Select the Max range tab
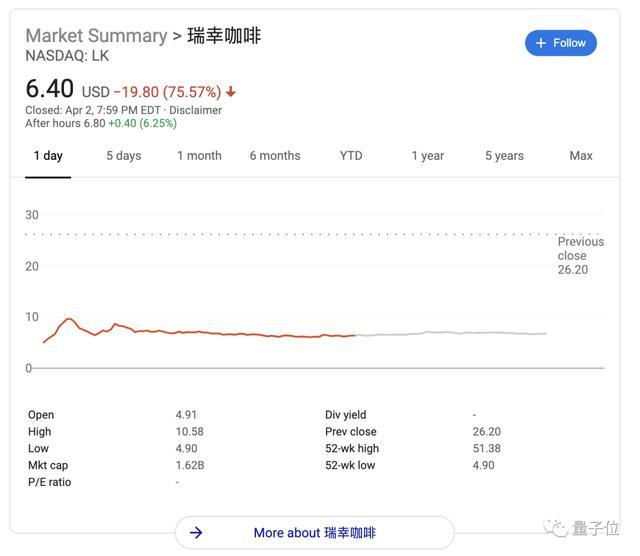 pyautogui.click(x=581, y=156)
